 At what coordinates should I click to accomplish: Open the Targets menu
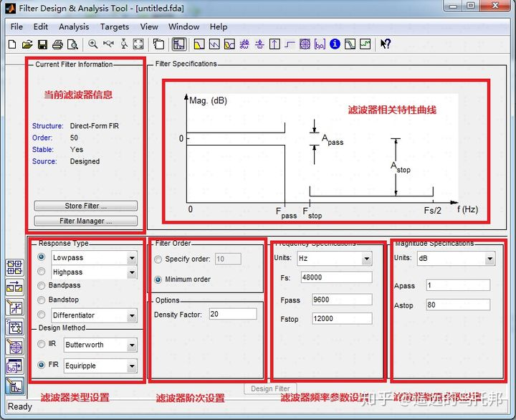(x=115, y=27)
